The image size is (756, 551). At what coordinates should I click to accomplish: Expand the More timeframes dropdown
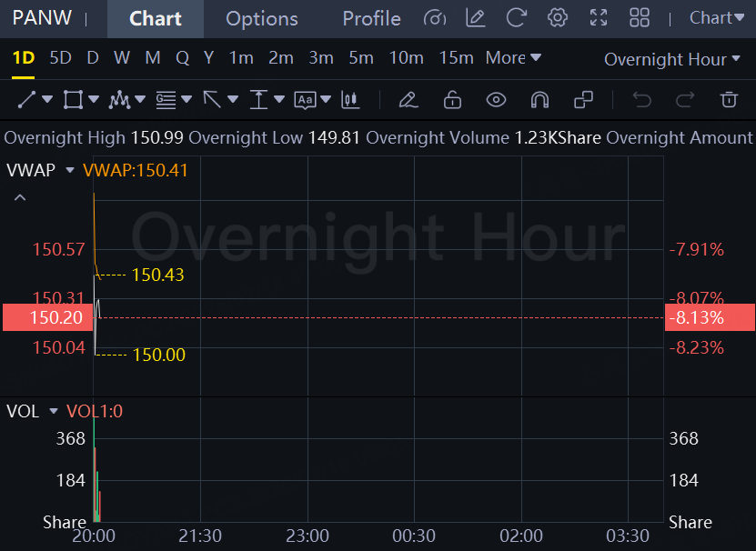point(513,58)
